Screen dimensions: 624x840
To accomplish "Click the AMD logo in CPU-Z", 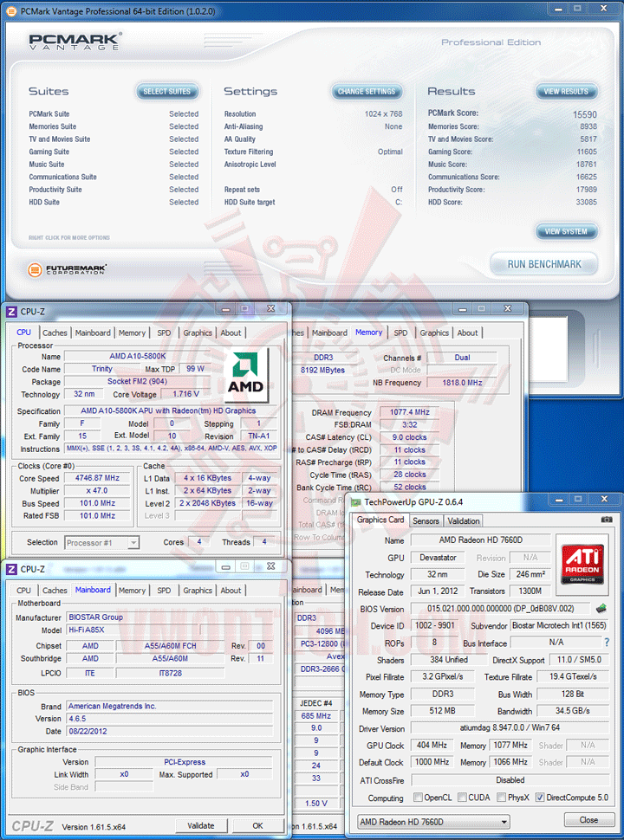I will click(245, 374).
